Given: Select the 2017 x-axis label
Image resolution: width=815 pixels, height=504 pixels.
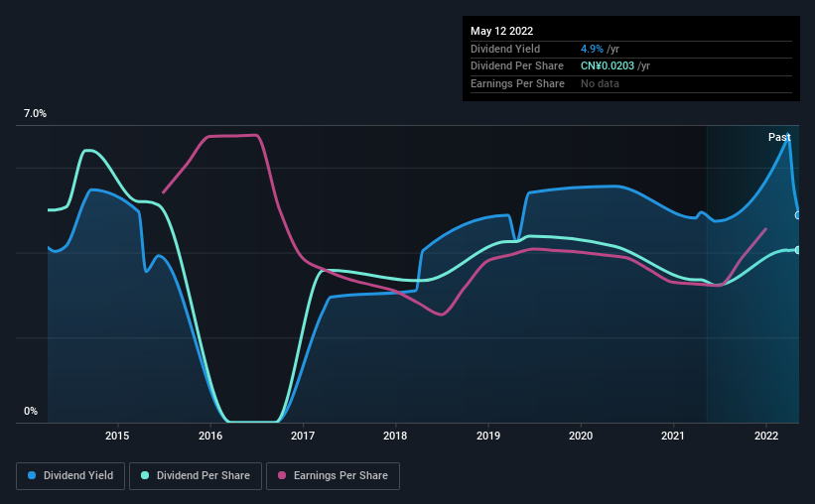Looking at the screenshot, I should point(303,436).
